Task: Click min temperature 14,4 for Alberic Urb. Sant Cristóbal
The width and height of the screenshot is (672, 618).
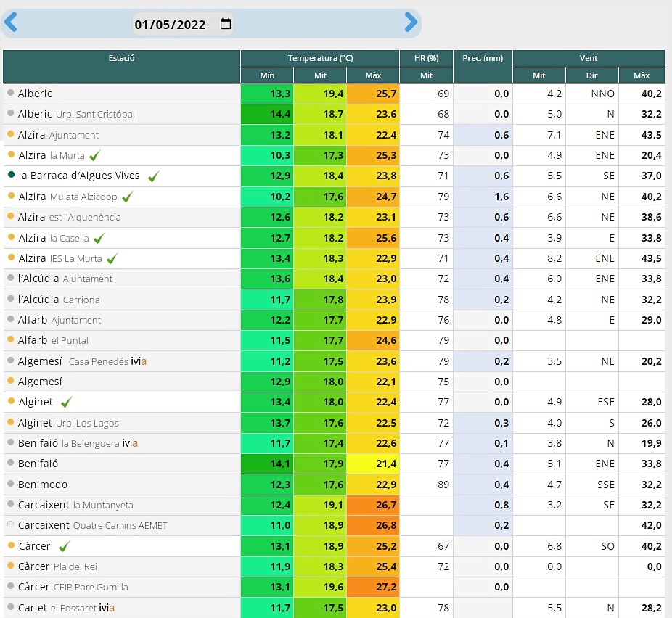Action: click(267, 115)
